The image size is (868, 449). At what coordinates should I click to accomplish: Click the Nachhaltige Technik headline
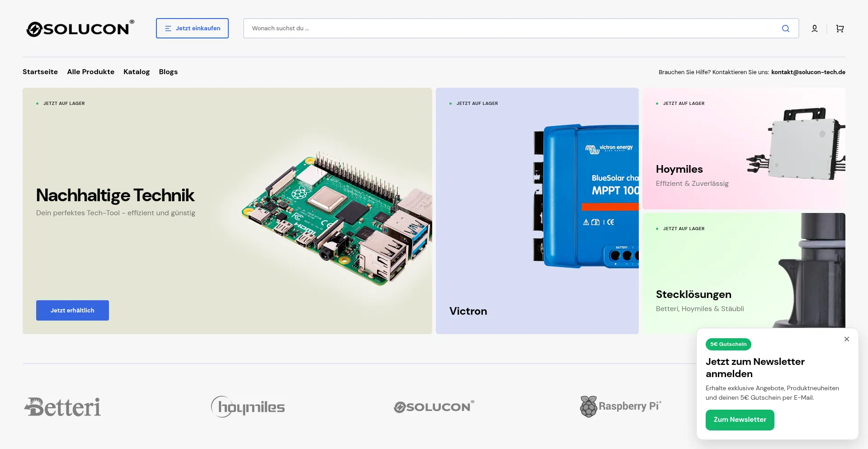pos(115,195)
